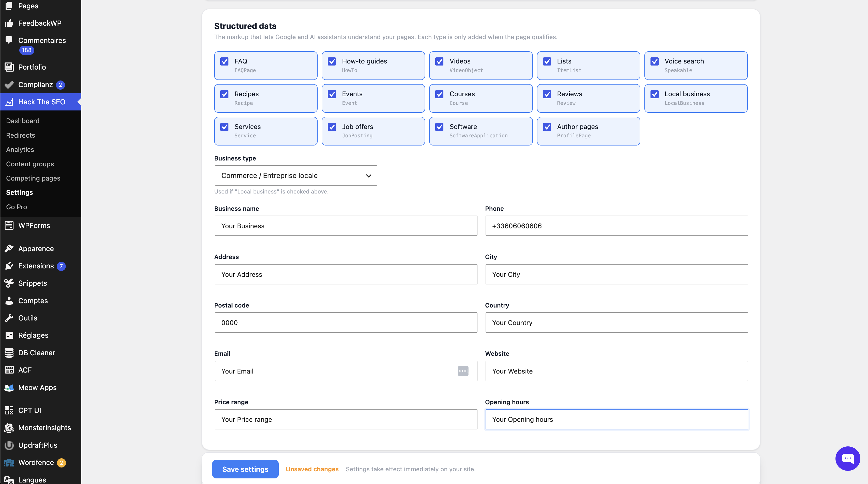Screen dimensions: 868x484
Task: Click the Extensions plug icon
Action: (x=9, y=266)
